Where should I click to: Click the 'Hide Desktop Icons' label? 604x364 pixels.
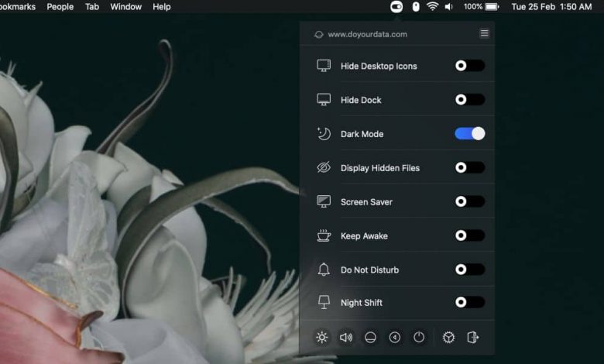point(379,67)
